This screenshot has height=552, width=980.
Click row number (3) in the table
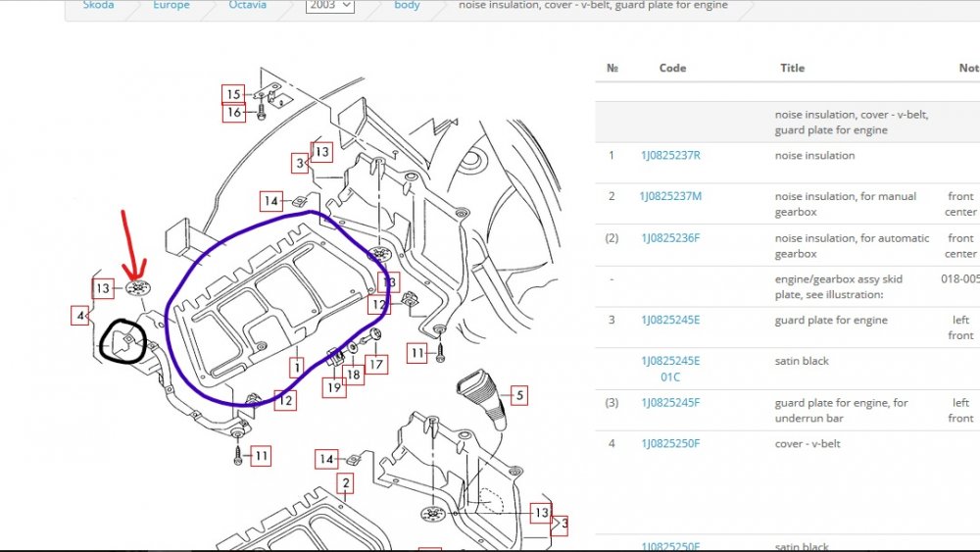point(612,403)
